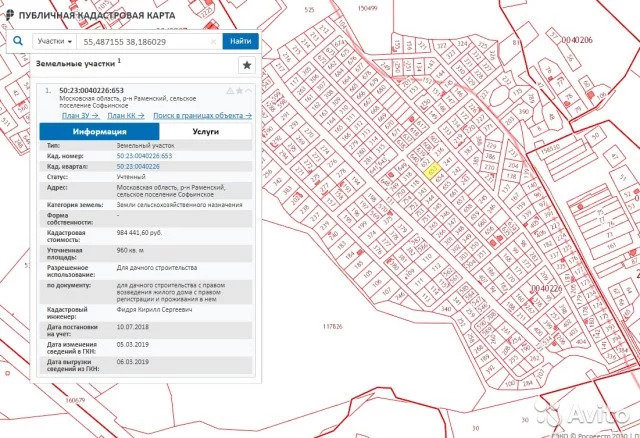640x438 pixels.
Task: Click quarter label 0040226 on map
Action: point(547,288)
